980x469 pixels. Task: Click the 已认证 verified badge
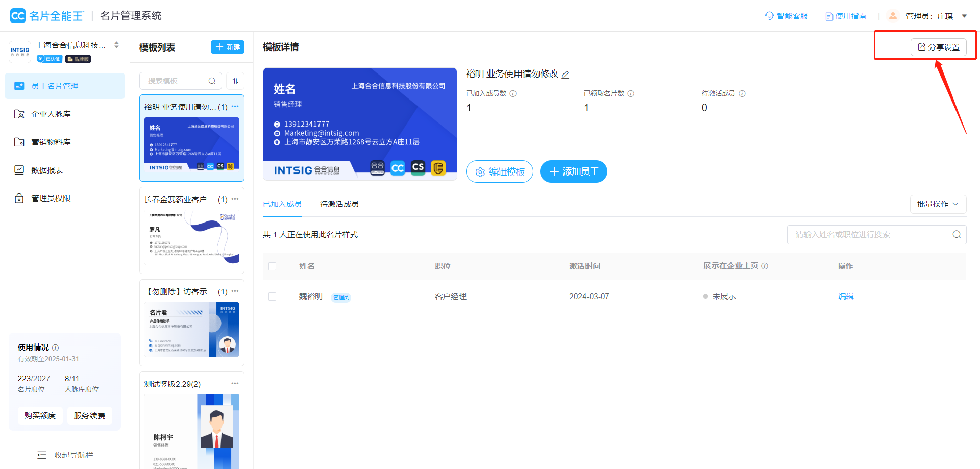click(50, 59)
